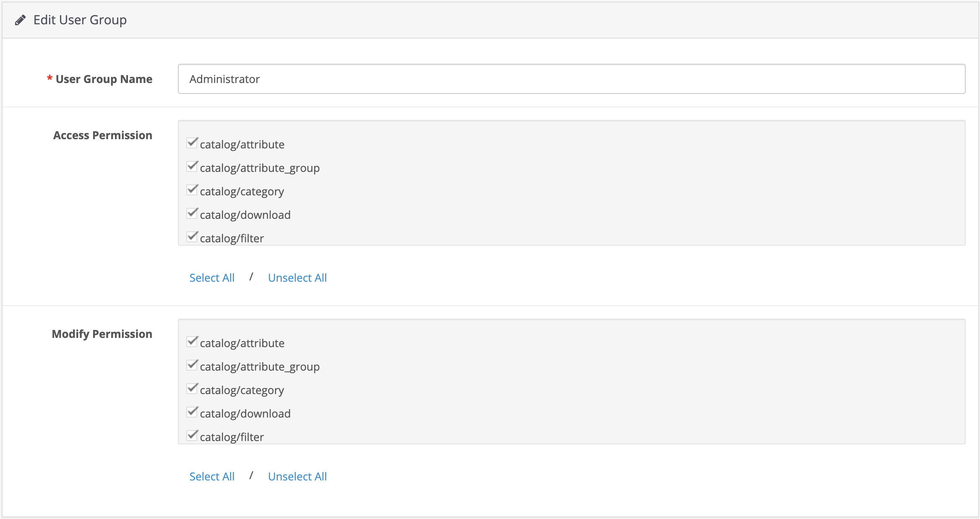This screenshot has width=980, height=519.
Task: Click Unselect All for Access Permission
Action: 297,278
